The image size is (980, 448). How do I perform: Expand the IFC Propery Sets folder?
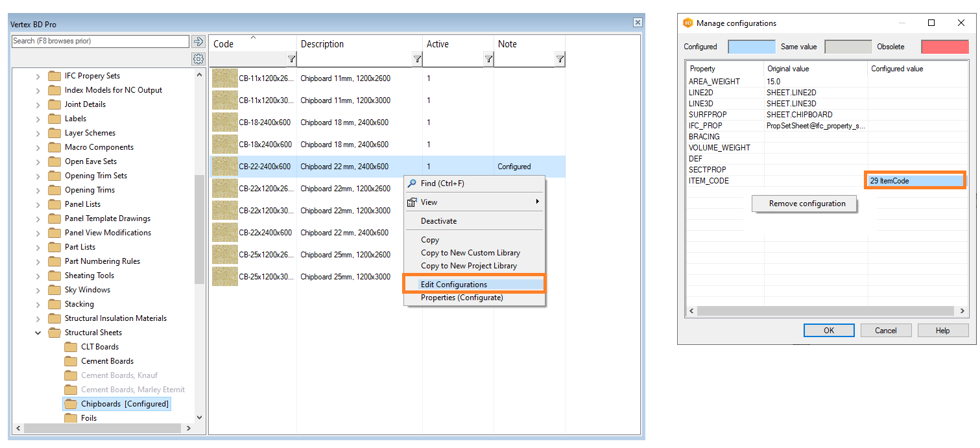point(38,76)
